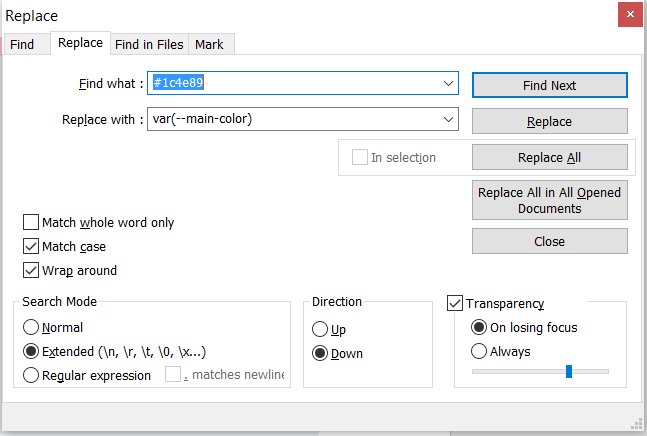Viewport: 647px width, 436px height.
Task: Disable the Wrap around checkbox
Action: [31, 270]
